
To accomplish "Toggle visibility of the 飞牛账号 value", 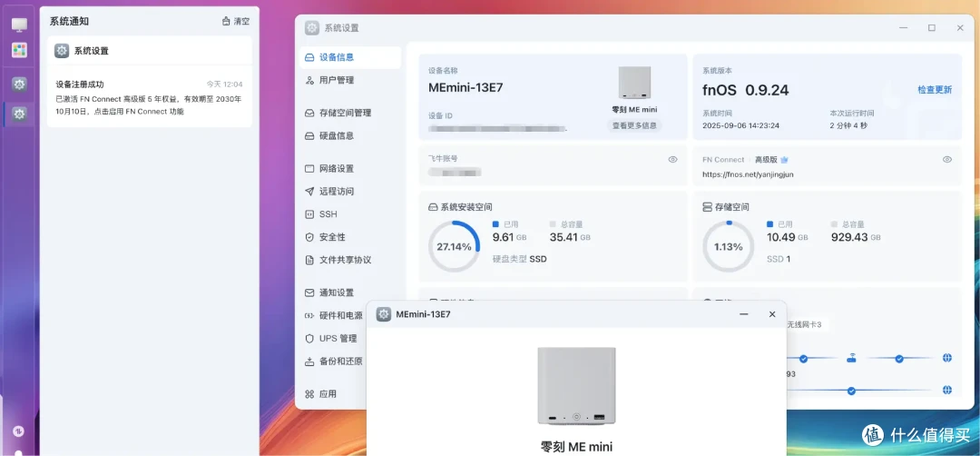I will [672, 160].
